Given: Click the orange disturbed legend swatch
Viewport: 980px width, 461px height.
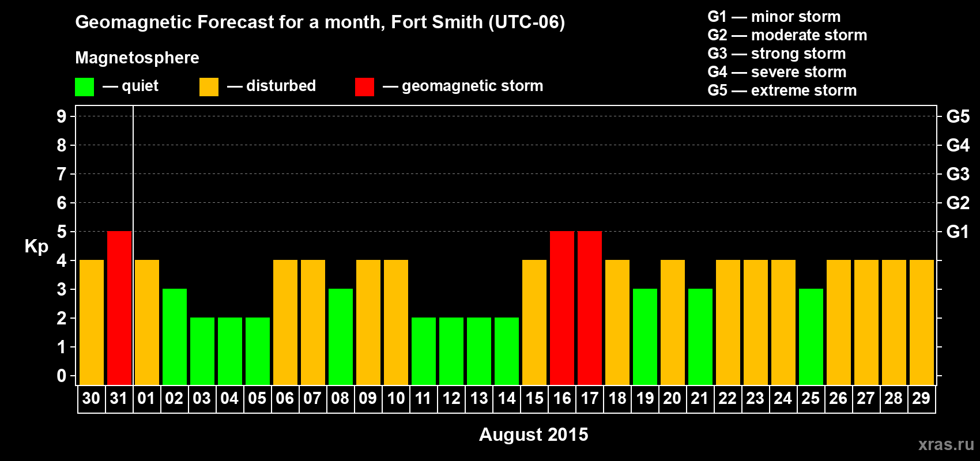Looking at the screenshot, I should click(209, 87).
